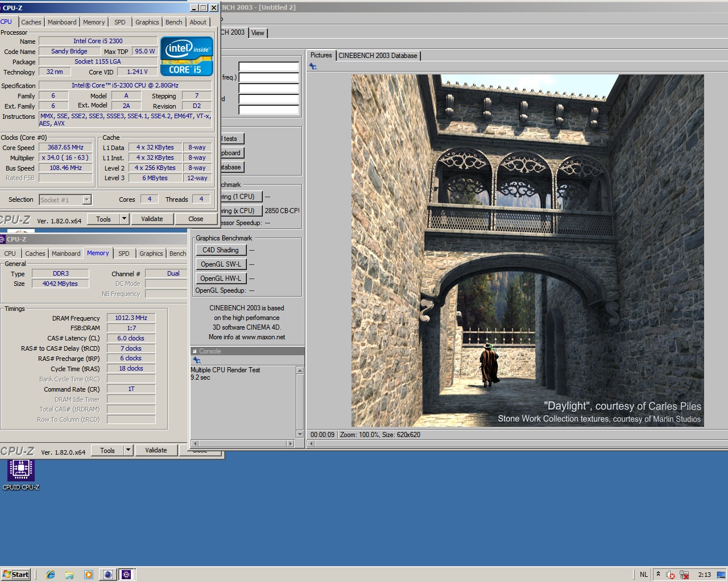Click the Intel Core i5 2300 name field
The width and height of the screenshot is (728, 582).
tap(98, 41)
